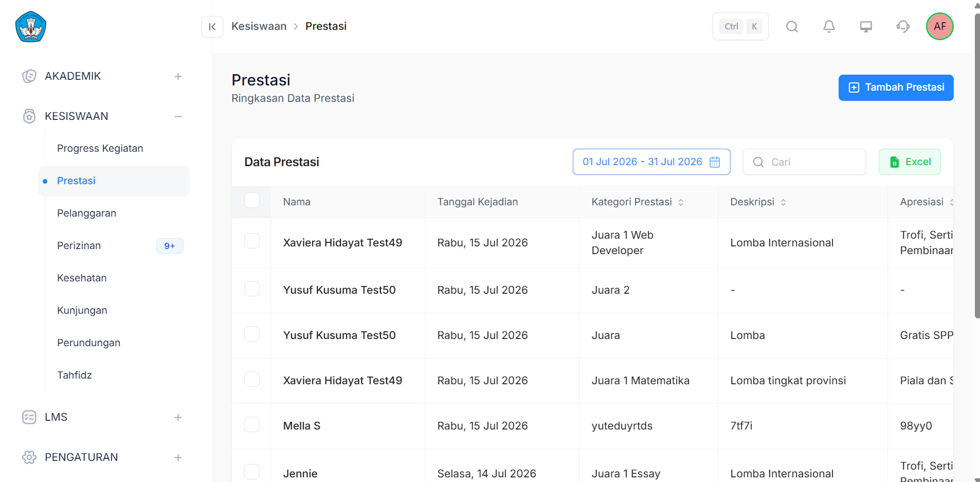
Task: Collapse the Kesiswaan menu with minus
Action: (178, 116)
